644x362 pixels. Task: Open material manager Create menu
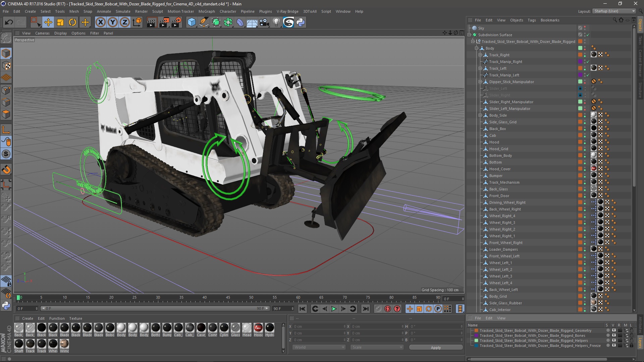pos(28,318)
